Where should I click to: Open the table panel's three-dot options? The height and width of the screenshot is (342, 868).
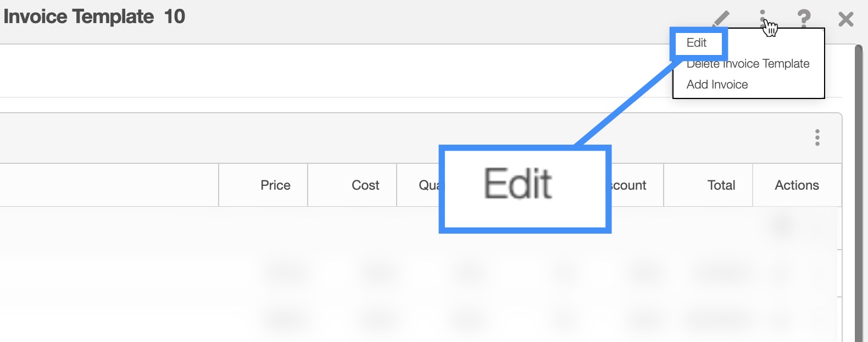(x=817, y=137)
